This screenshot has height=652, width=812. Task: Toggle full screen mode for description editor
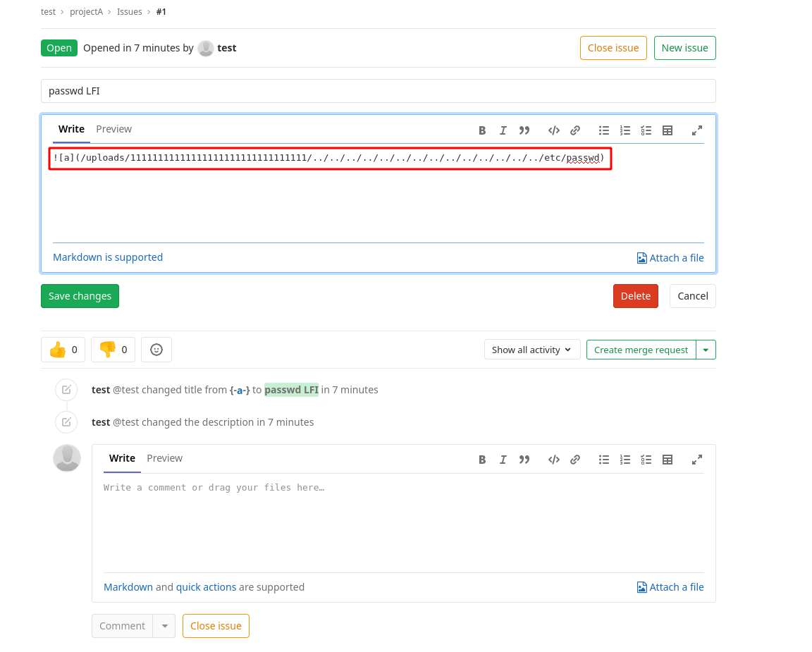tap(697, 130)
